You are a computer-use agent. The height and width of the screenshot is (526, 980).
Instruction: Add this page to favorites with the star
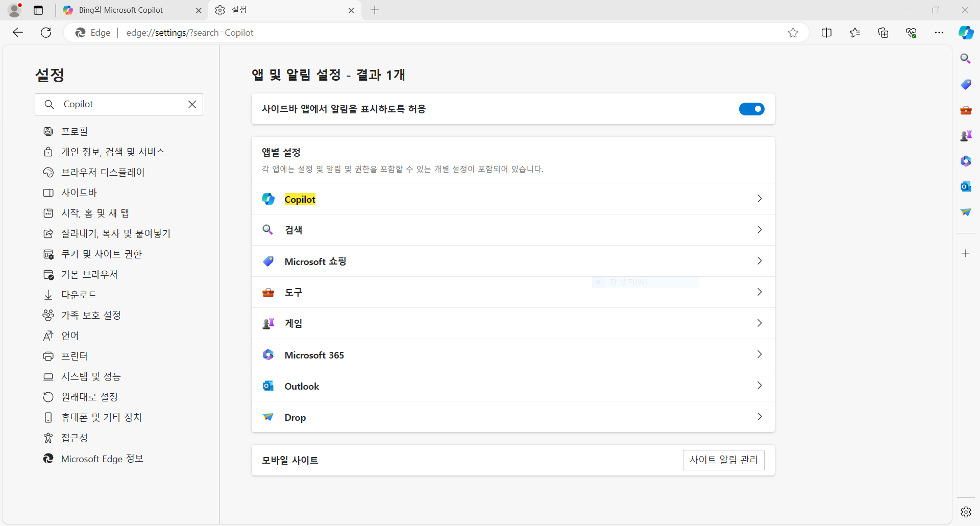point(793,33)
